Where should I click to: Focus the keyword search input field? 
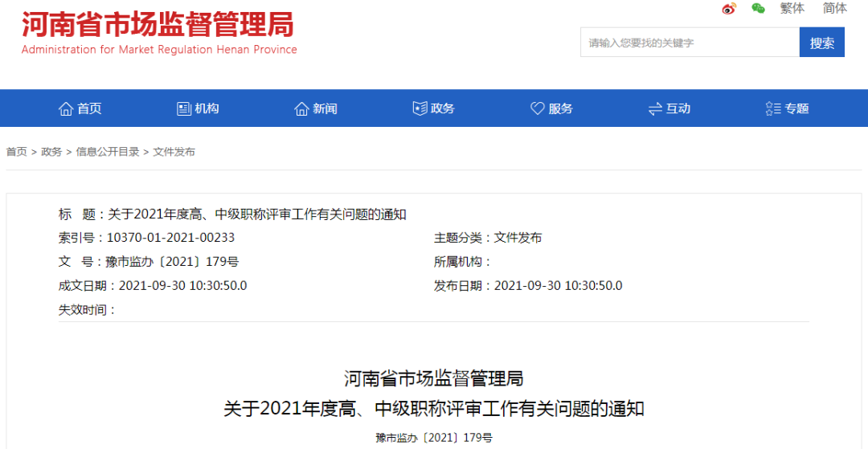coord(690,43)
